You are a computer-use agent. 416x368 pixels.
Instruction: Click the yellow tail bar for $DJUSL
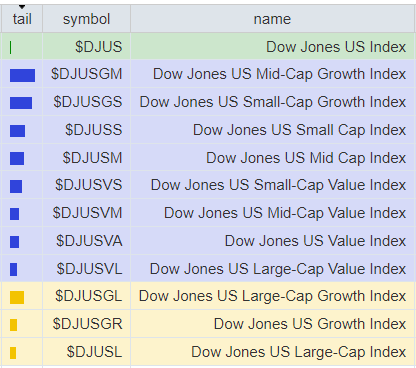coord(13,353)
